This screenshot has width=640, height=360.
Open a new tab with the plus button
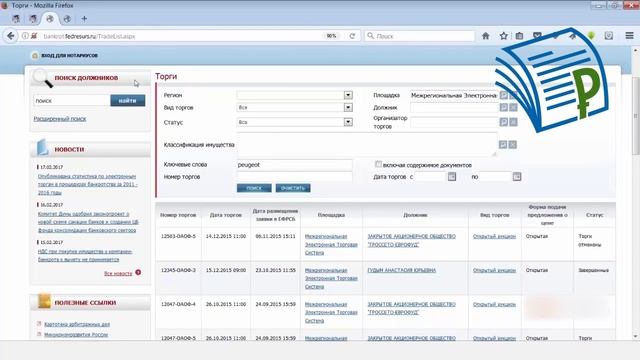pos(84,19)
